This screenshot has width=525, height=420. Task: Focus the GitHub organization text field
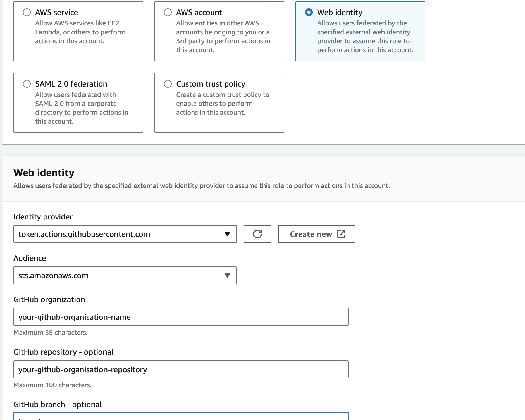[x=181, y=317]
